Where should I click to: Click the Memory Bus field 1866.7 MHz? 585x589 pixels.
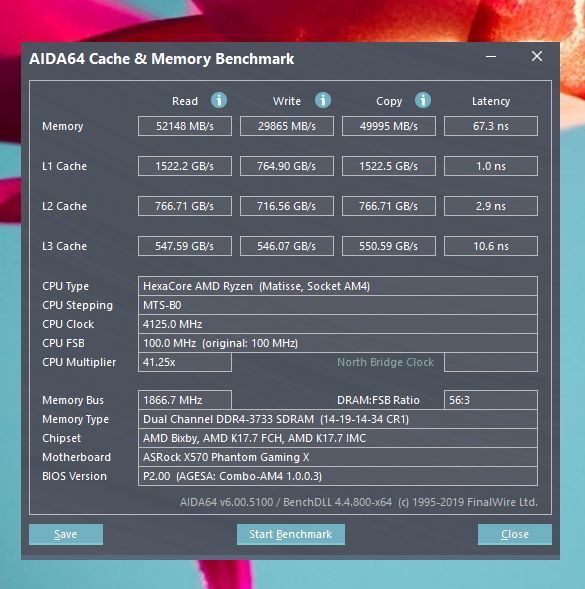[x=185, y=400]
